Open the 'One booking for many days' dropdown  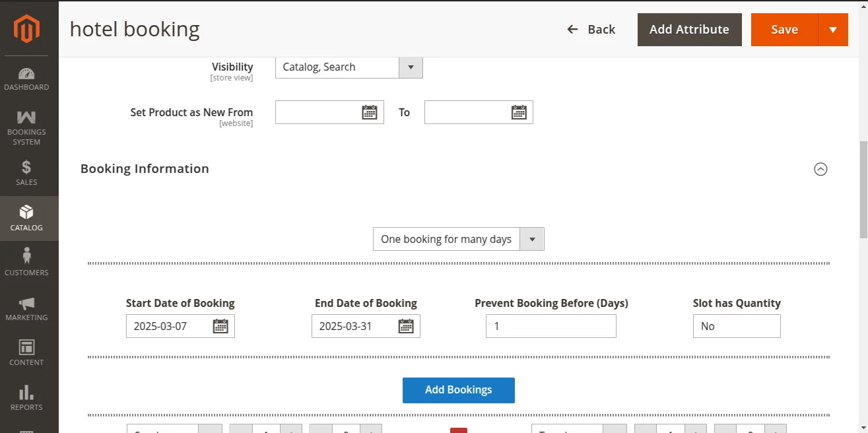[x=458, y=239]
